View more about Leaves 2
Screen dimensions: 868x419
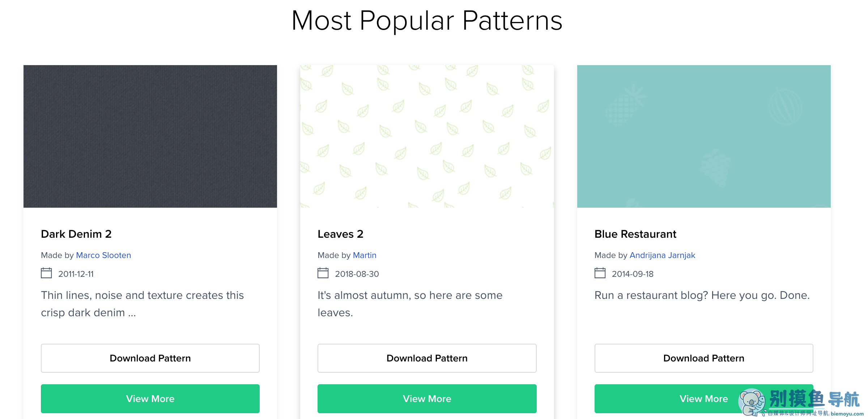(x=427, y=399)
